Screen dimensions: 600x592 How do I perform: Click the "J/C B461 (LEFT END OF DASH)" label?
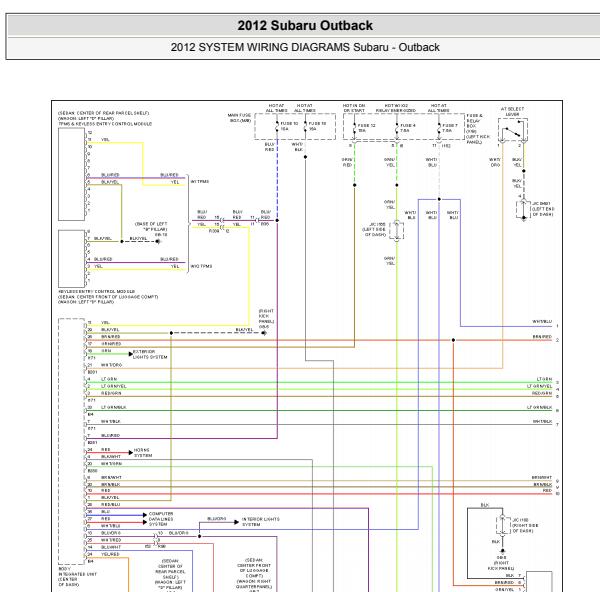(x=543, y=209)
